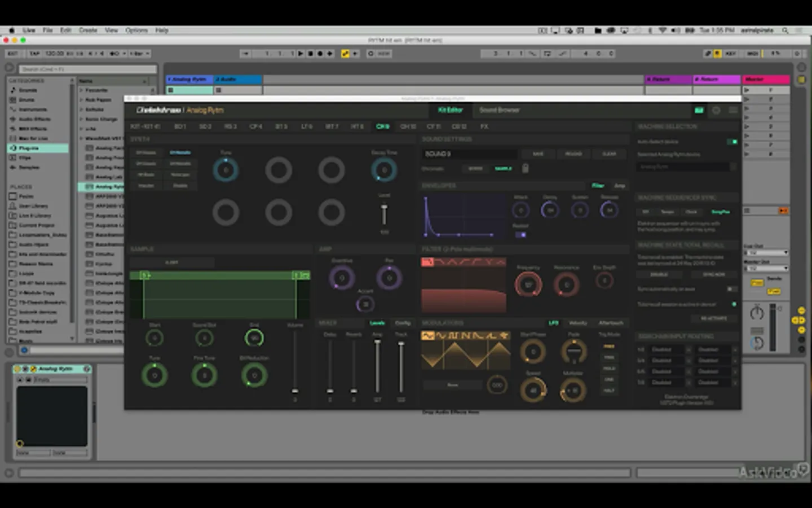Select the BD 1 track tab
This screenshot has height=508, width=812.
pos(180,126)
